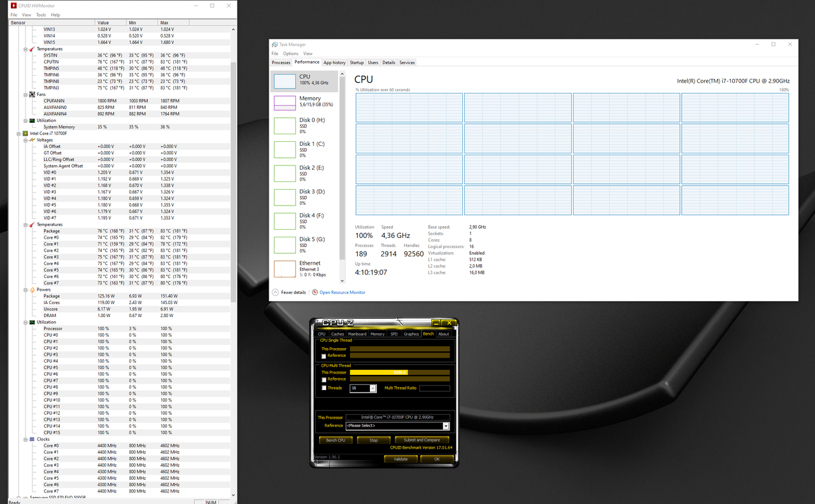This screenshot has width=815, height=504.
Task: Click the HWMonitor vertical scrollbar down arrow
Action: (234, 495)
